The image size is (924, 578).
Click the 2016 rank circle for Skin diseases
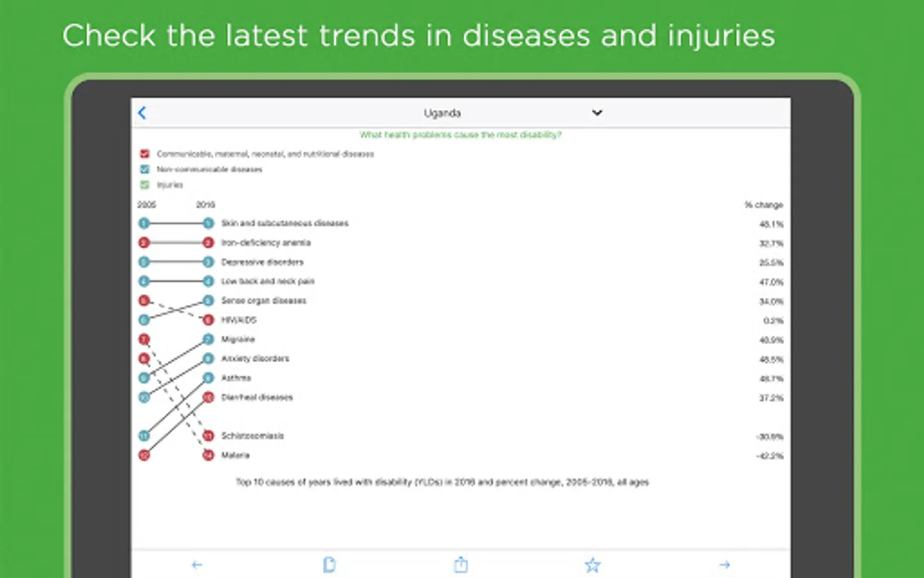[x=208, y=223]
